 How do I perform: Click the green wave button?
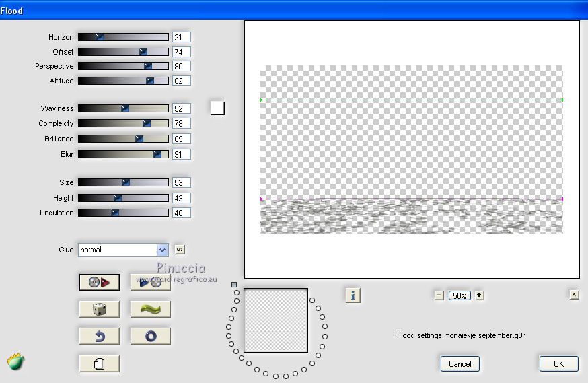[x=151, y=309]
